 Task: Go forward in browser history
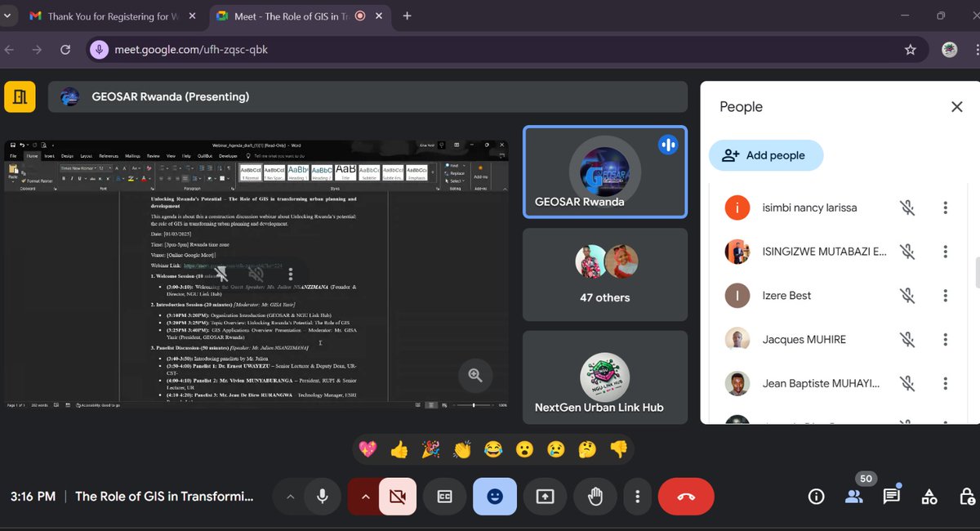click(x=37, y=50)
